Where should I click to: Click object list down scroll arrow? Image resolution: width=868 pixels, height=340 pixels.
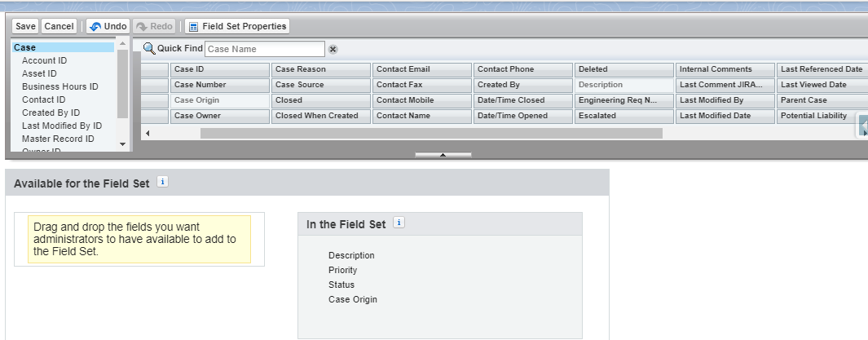pos(123,144)
